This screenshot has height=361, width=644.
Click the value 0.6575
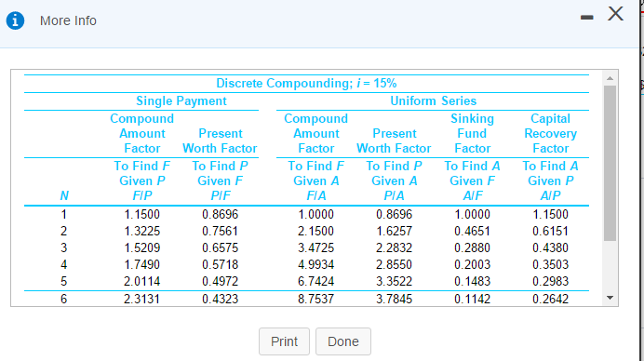[221, 248]
